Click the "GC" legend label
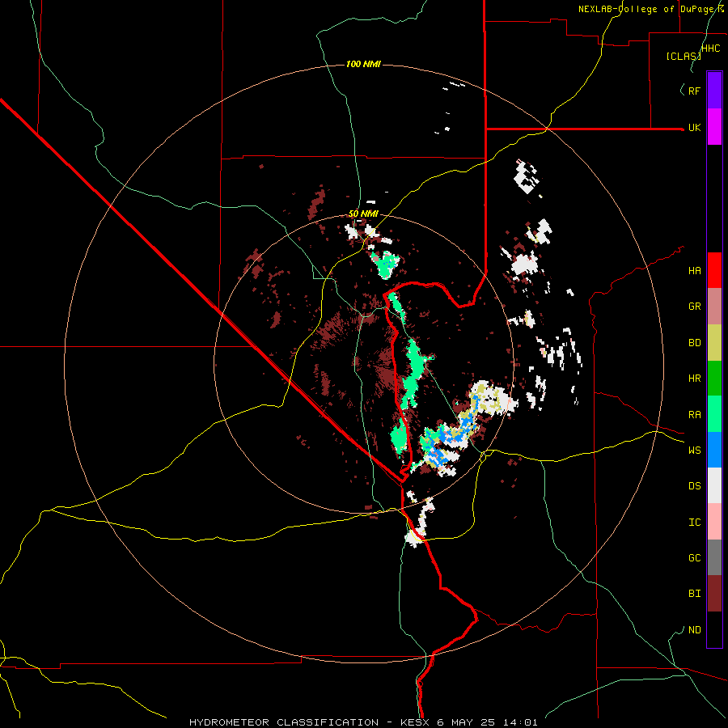The height and width of the screenshot is (728, 728). pos(694,558)
